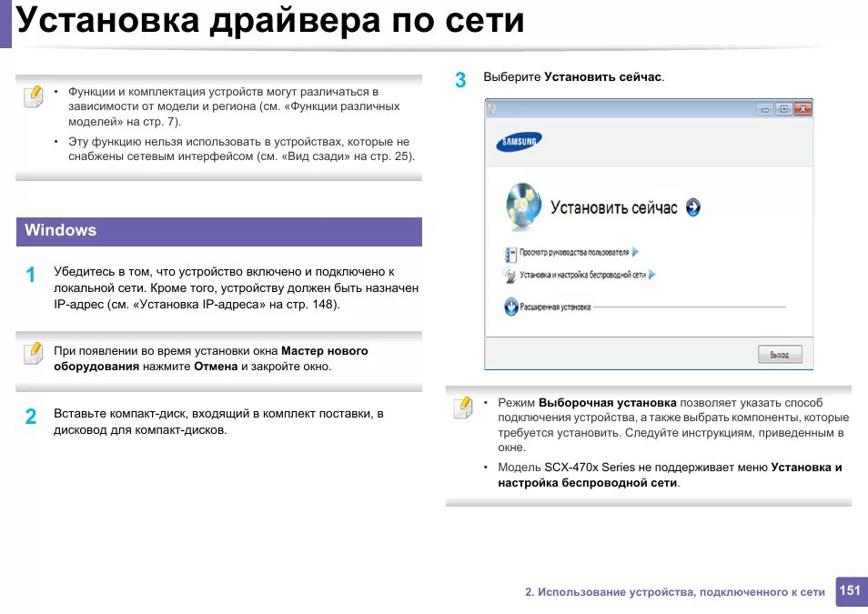The image size is (868, 614).
Task: Click the Выход button
Action: click(780, 355)
